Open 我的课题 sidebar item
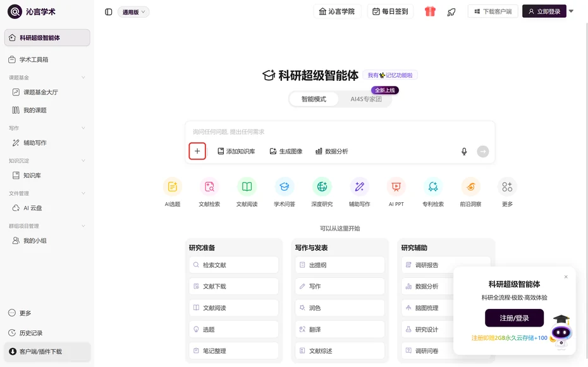 47,110
